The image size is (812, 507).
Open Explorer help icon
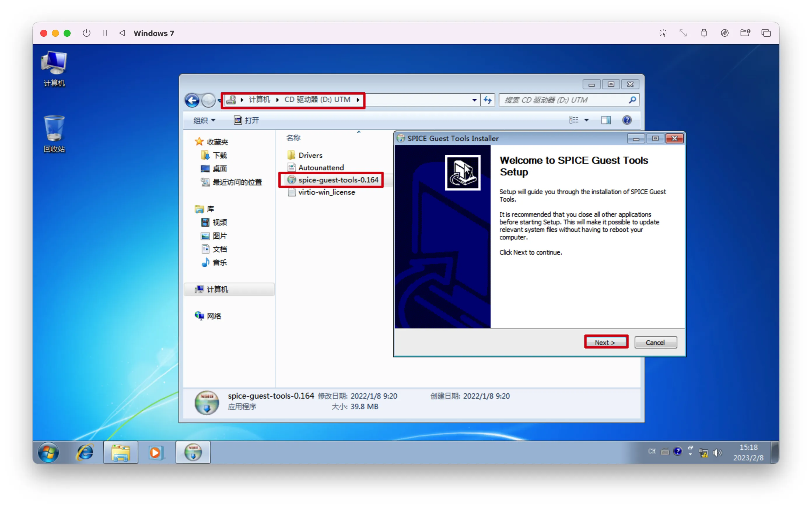[x=626, y=120]
